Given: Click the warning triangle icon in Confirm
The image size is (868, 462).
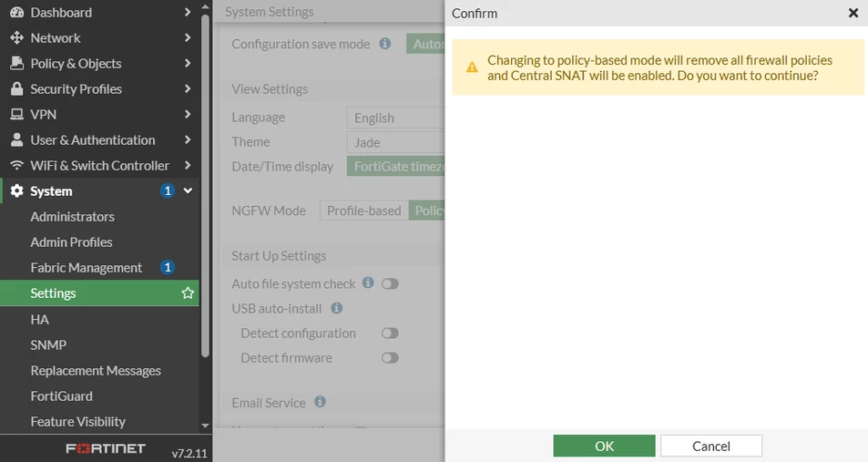Looking at the screenshot, I should coord(472,67).
